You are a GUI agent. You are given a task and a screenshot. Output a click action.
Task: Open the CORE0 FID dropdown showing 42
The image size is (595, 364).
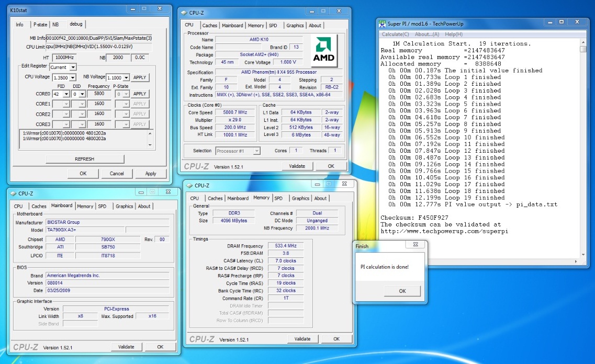tap(66, 94)
